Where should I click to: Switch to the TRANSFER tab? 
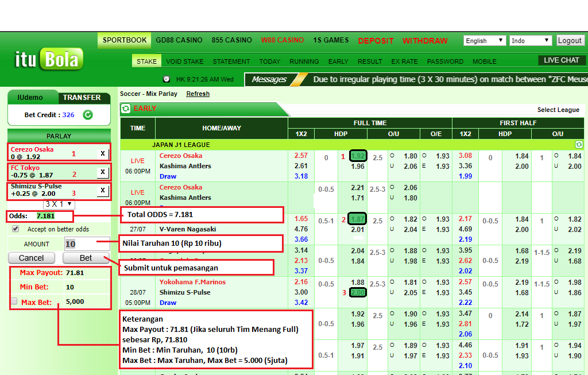click(82, 98)
